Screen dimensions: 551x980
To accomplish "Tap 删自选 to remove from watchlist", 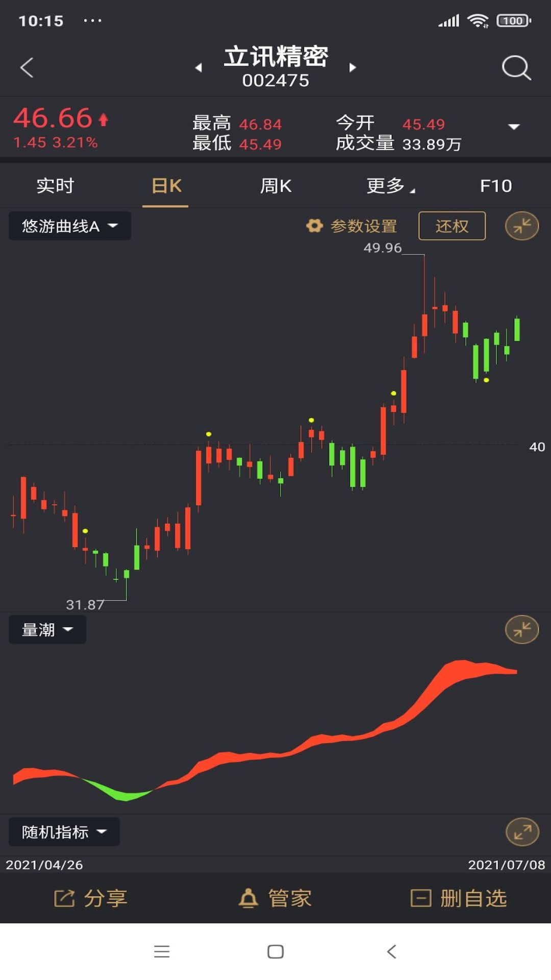I will coord(459,898).
